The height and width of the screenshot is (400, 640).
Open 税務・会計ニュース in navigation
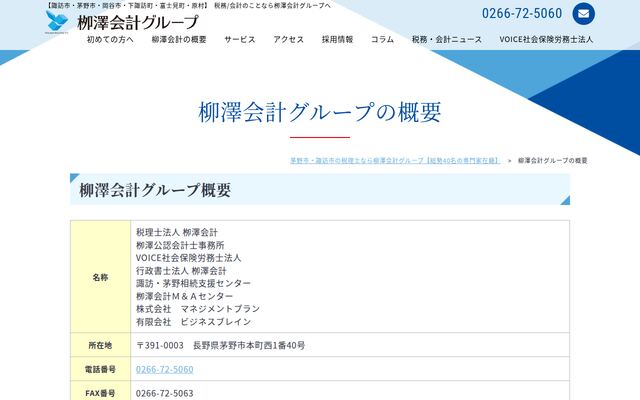pyautogui.click(x=447, y=40)
